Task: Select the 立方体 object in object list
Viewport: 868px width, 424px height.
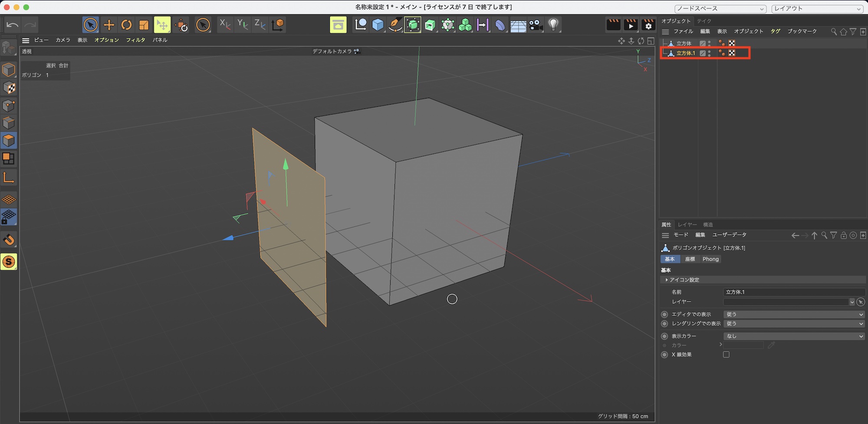Action: (684, 43)
